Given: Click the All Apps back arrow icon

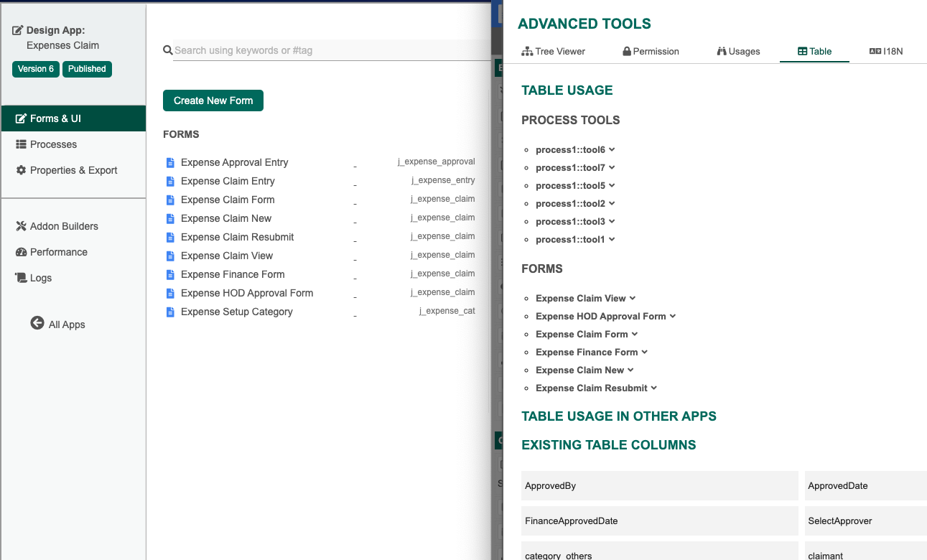Looking at the screenshot, I should coord(37,324).
